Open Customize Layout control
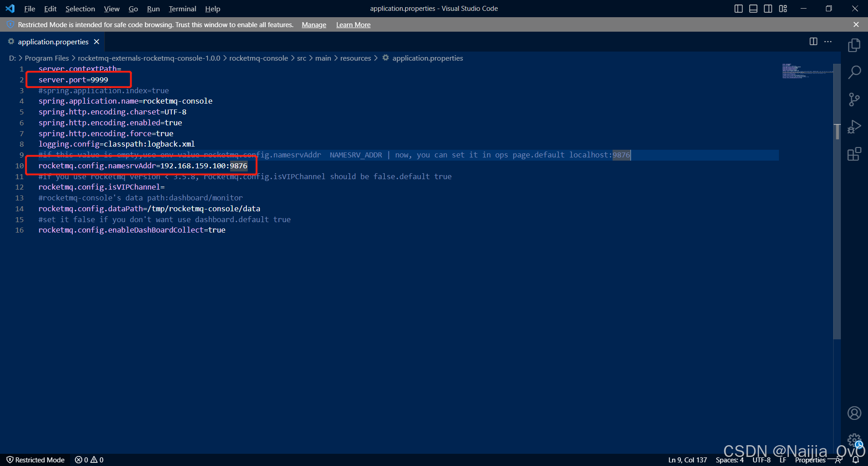The image size is (868, 466). 783,9
